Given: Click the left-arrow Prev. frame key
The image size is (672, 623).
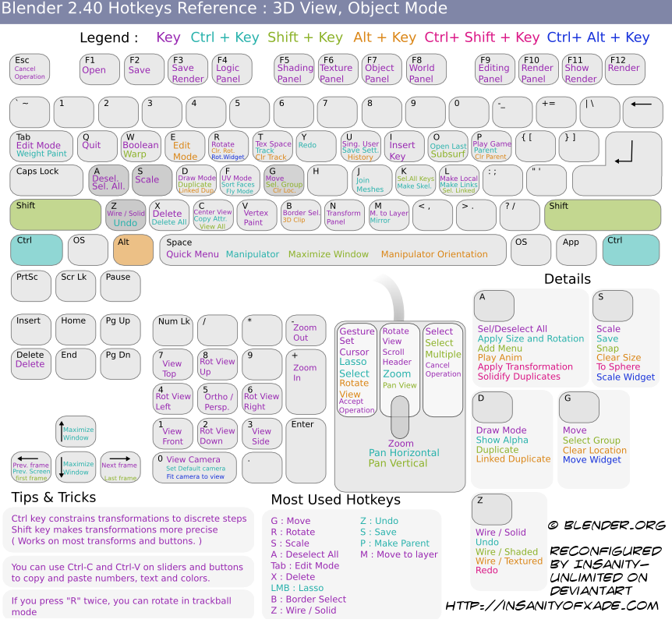Looking at the screenshot, I should point(31,467).
